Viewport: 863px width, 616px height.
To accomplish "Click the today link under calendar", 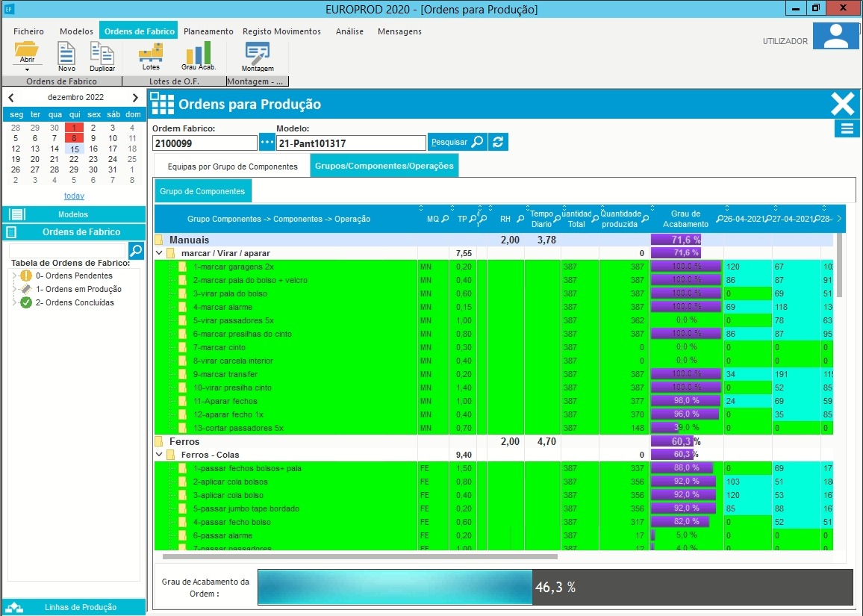I will (75, 196).
